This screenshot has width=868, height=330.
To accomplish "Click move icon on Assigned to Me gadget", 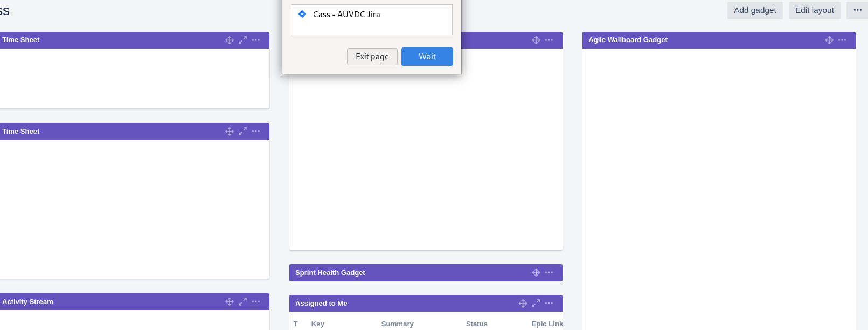I will point(523,304).
